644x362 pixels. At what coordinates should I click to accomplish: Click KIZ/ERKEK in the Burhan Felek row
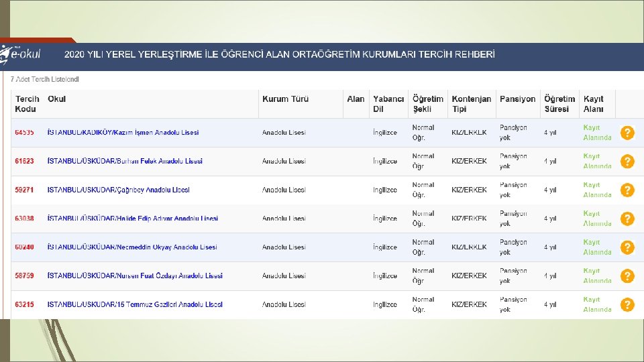(x=469, y=162)
